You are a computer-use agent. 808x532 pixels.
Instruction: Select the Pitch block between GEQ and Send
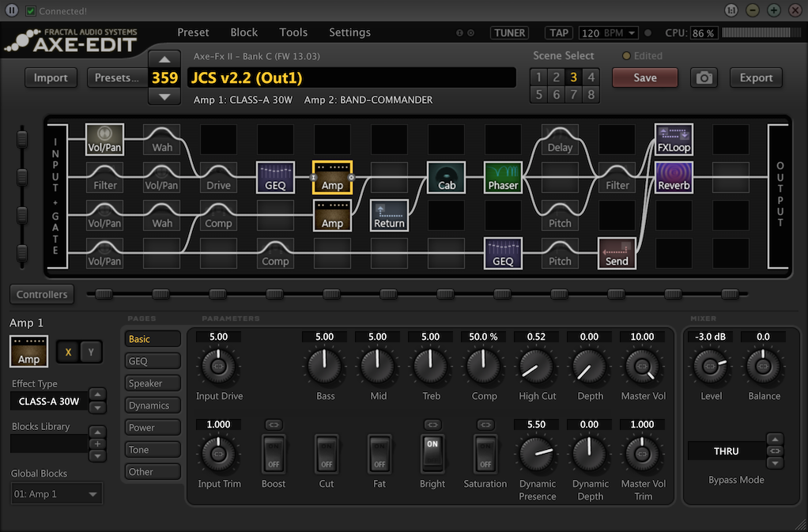[560, 253]
